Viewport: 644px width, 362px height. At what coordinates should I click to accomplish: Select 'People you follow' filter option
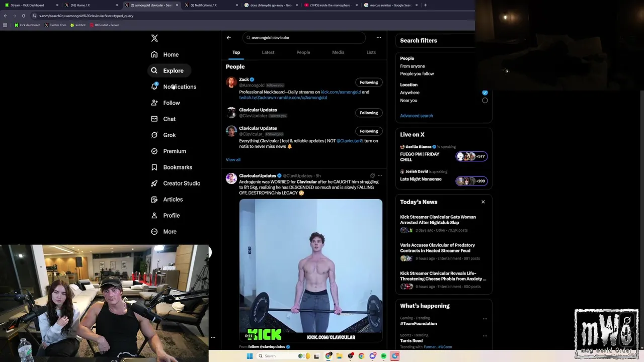coord(417,73)
